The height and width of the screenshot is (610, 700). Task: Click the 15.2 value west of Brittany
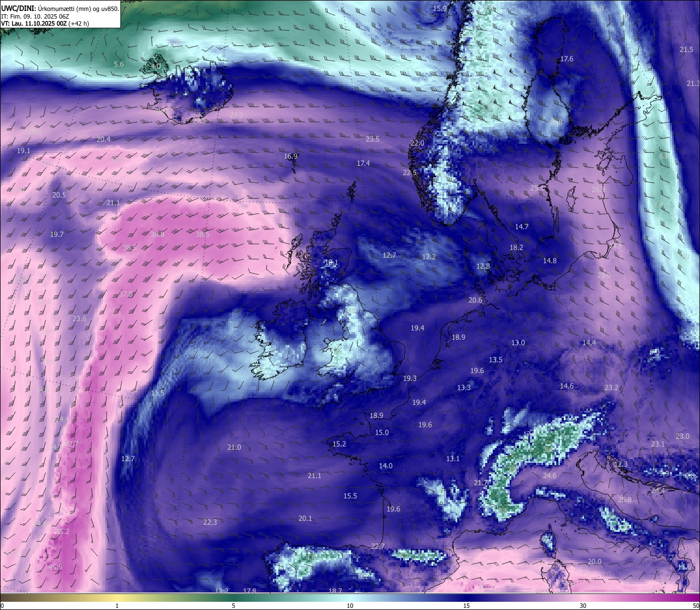[339, 444]
